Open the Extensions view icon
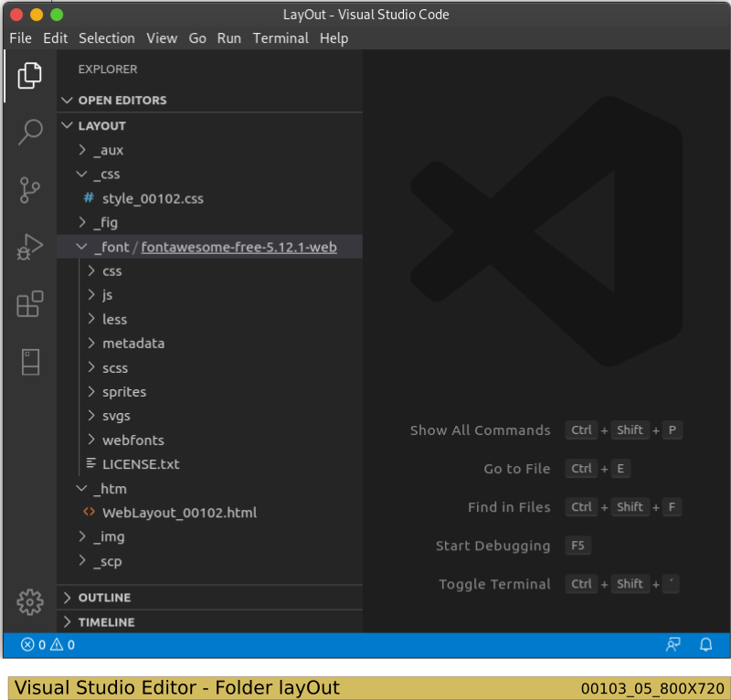731x700 pixels. 30,304
